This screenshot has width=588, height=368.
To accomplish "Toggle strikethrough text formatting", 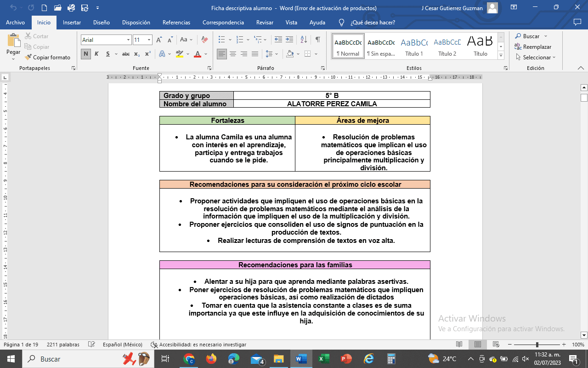I will (125, 54).
